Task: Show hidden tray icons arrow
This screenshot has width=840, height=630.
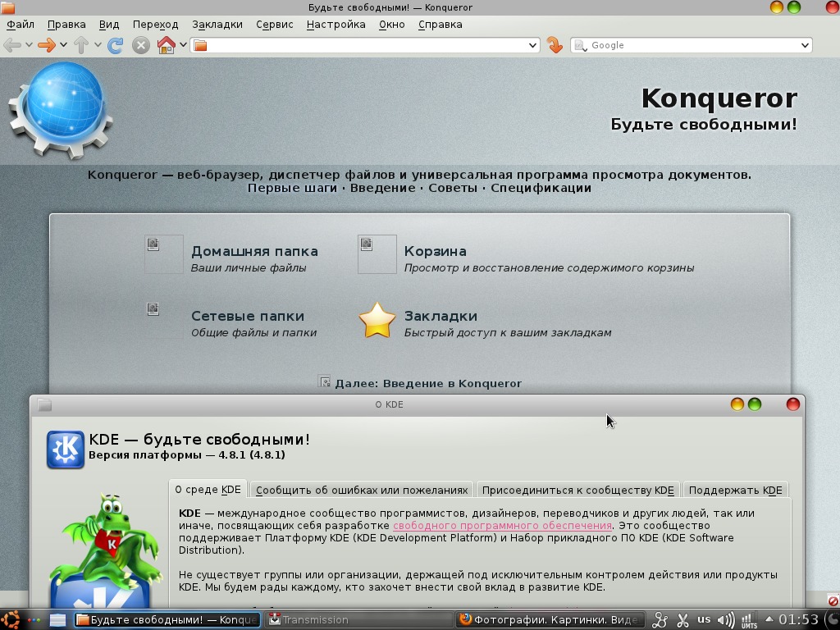Action: click(x=769, y=619)
